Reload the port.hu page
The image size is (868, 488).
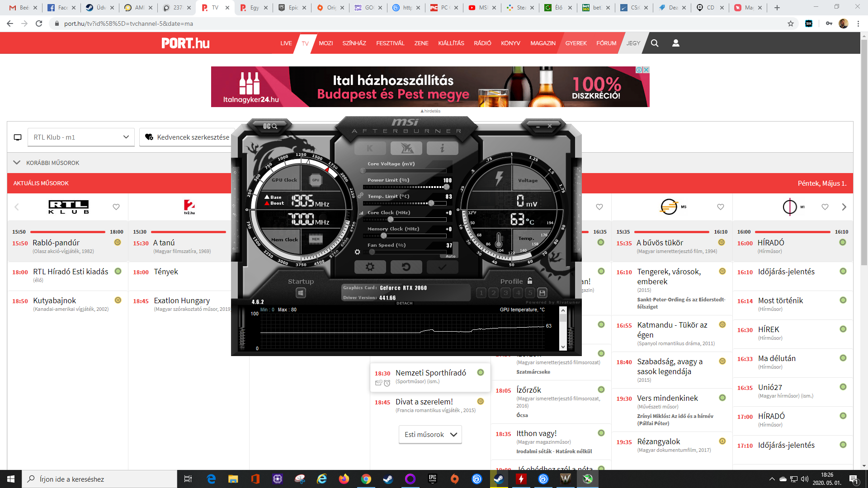pos(39,23)
